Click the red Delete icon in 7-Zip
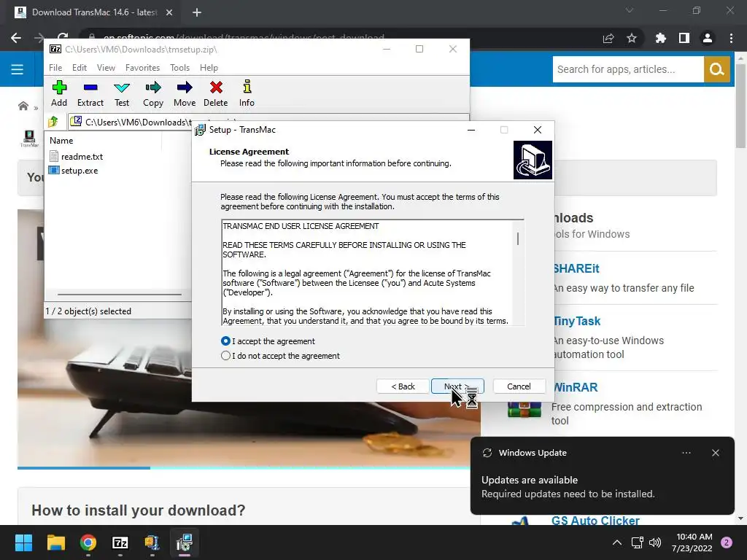747x560 pixels. 216,87
